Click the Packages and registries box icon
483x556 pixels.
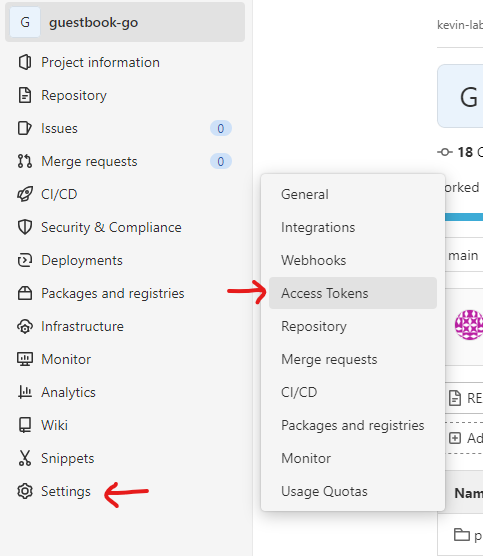[25, 293]
